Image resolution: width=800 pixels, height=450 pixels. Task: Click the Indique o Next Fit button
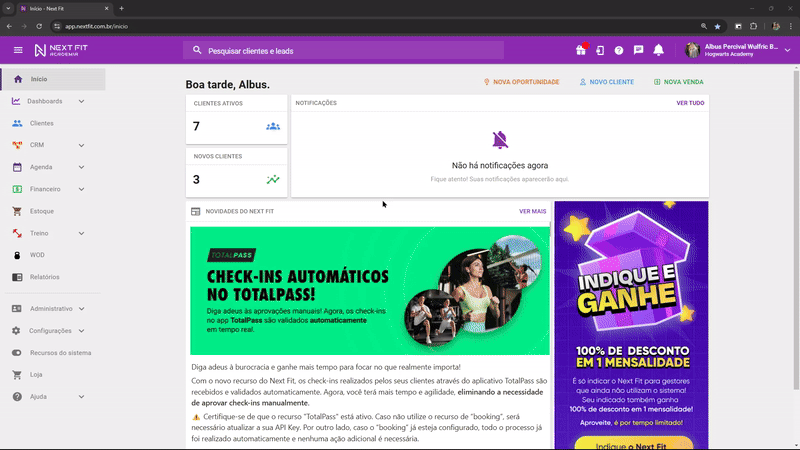coord(634,444)
